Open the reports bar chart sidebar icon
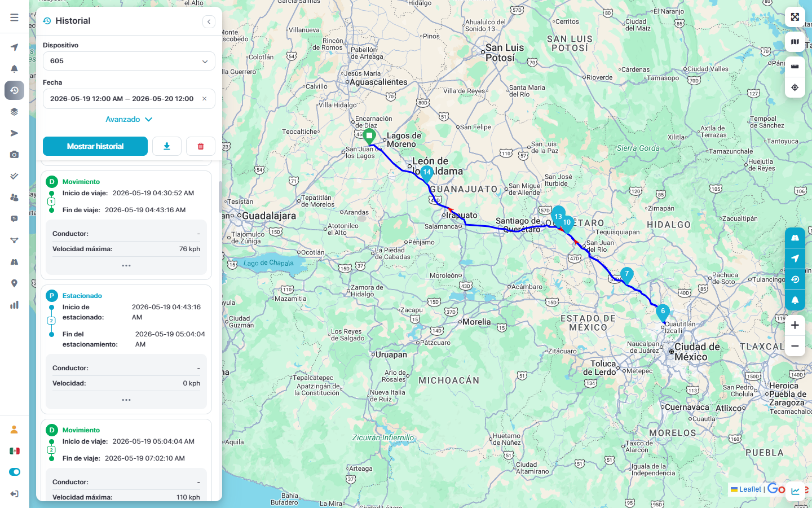The image size is (812, 508). pyautogui.click(x=14, y=304)
